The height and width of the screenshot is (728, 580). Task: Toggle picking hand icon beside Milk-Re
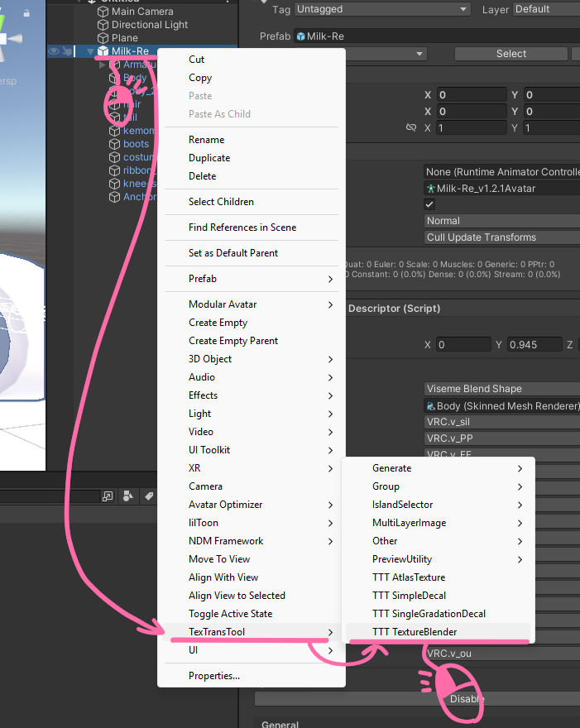click(67, 51)
